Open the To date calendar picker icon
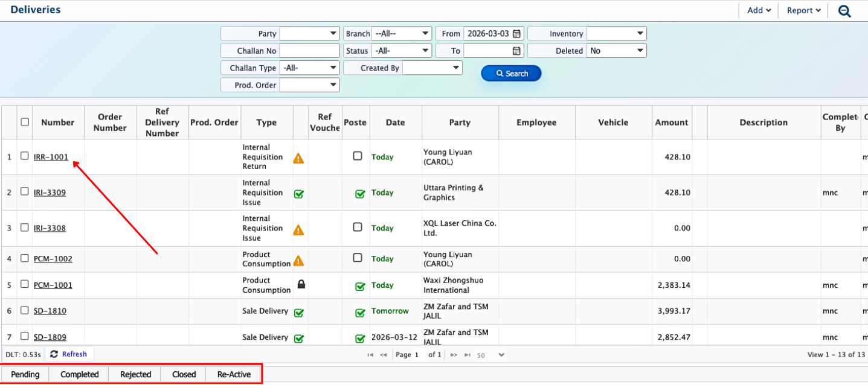The width and height of the screenshot is (868, 385). click(517, 51)
